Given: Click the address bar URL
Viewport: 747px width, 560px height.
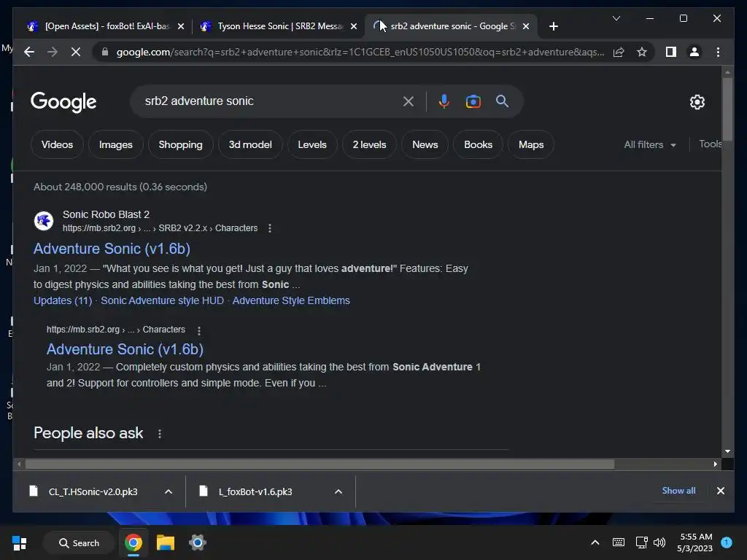Looking at the screenshot, I should tap(360, 52).
